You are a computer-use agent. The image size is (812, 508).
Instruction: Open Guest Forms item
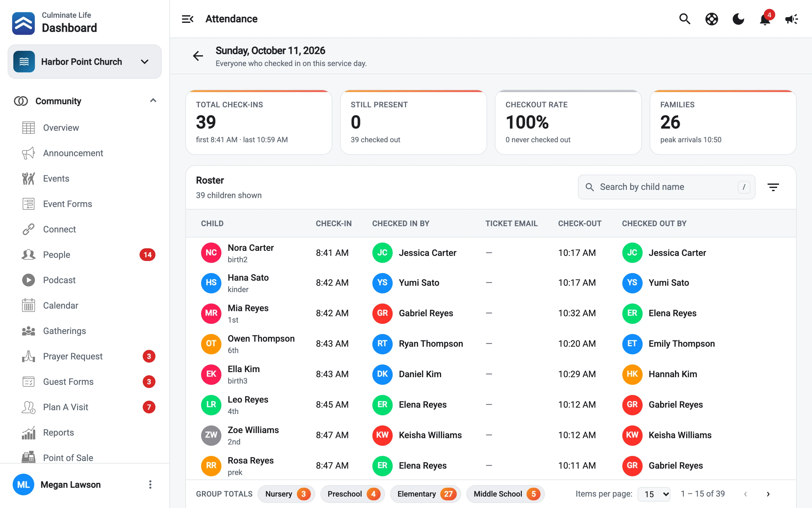tap(85, 382)
